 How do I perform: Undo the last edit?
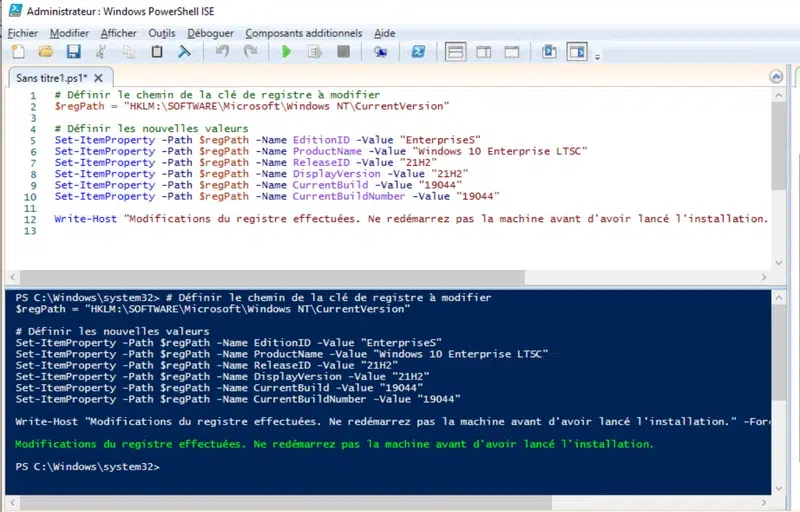[x=222, y=52]
